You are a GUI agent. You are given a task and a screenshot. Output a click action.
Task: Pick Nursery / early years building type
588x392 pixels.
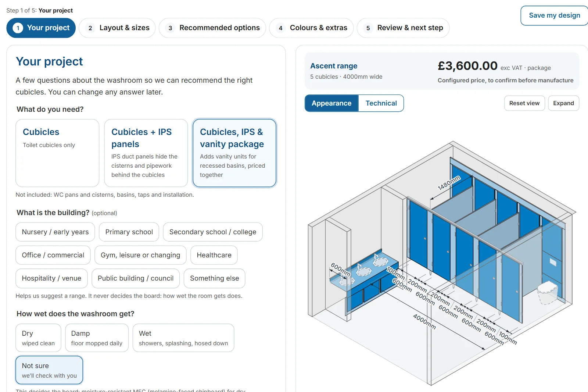coord(55,232)
